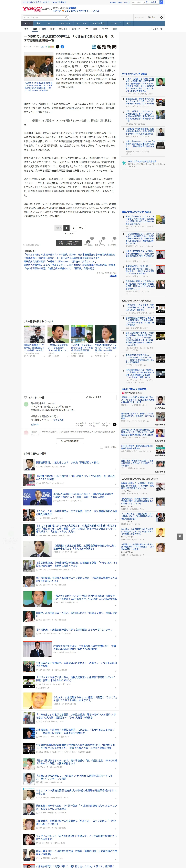Screen dimensions: 186x868
Task: Toggle the コメント非表示 checkbox
Action: point(102,447)
